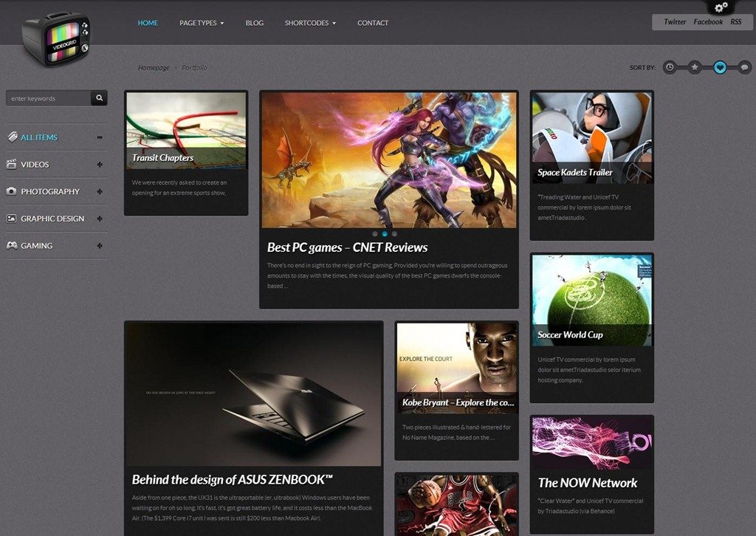The image size is (756, 536).
Task: Expand the Videos category
Action: (x=100, y=165)
